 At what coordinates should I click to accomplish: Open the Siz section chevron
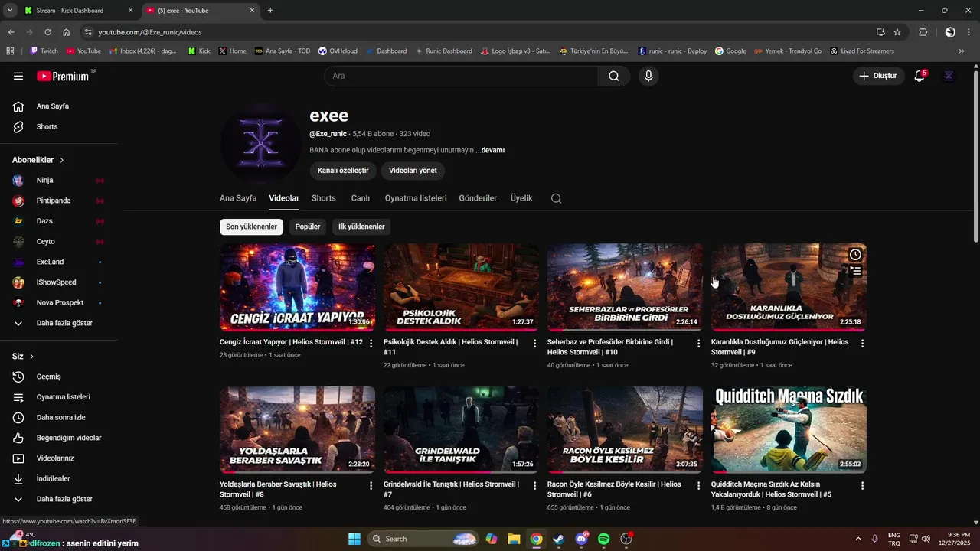tap(31, 357)
